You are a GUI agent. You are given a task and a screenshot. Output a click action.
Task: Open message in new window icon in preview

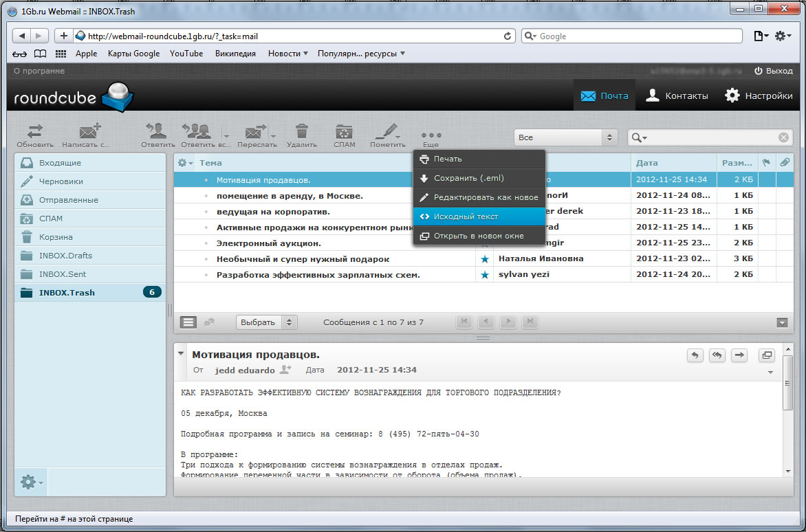[765, 355]
